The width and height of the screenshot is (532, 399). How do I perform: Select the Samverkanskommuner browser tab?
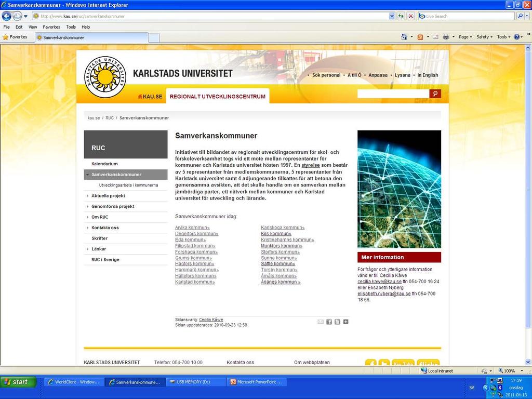[x=91, y=37]
